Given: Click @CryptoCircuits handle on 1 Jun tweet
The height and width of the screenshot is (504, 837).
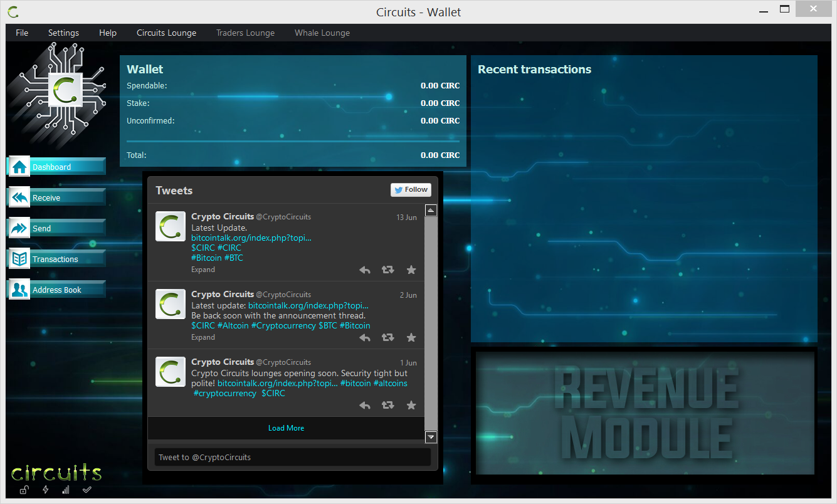Looking at the screenshot, I should coord(283,362).
